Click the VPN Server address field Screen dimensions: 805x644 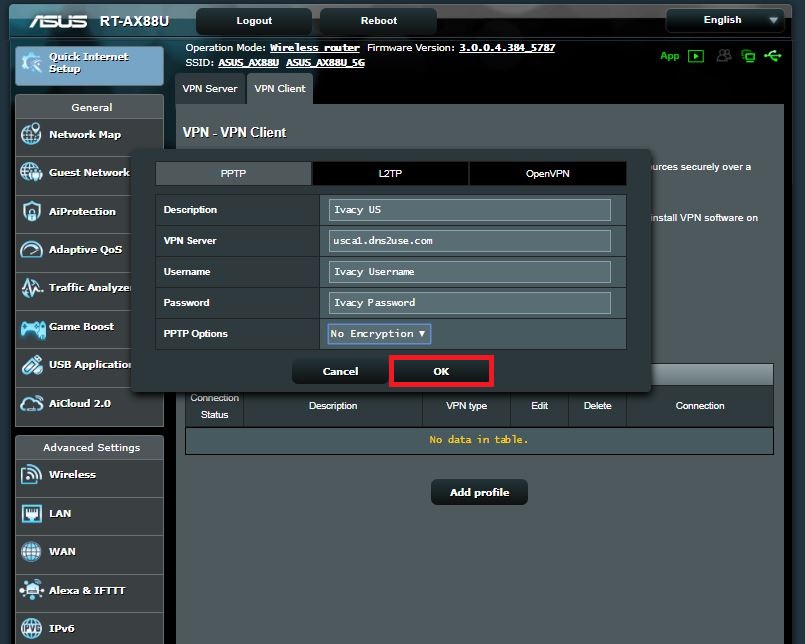[470, 240]
